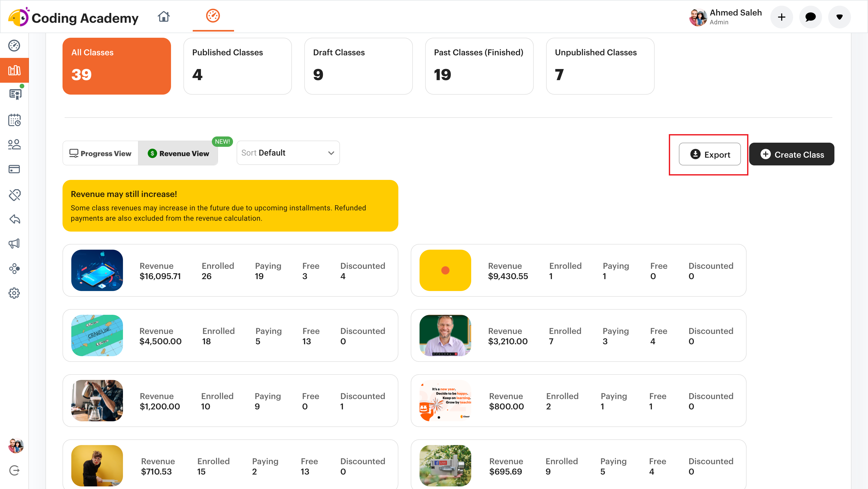This screenshot has height=489, width=868.
Task: Open the payments card icon in sidebar
Action: tap(14, 169)
